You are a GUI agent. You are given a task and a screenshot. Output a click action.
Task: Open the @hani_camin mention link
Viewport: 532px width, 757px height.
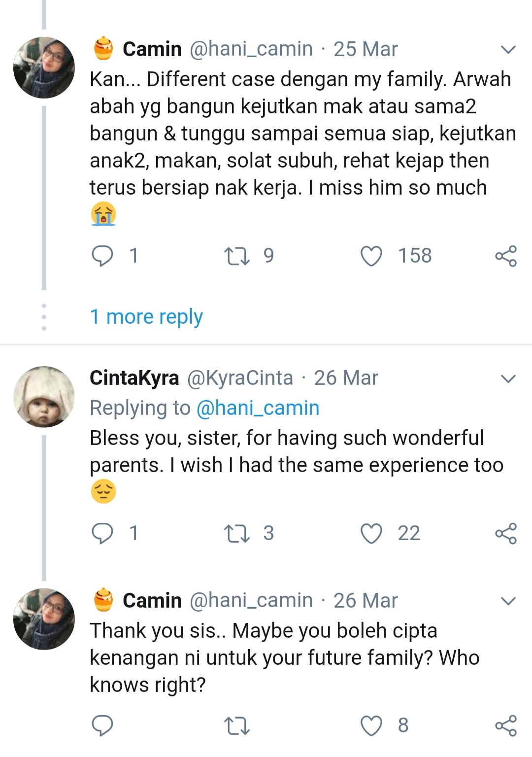coord(258,408)
